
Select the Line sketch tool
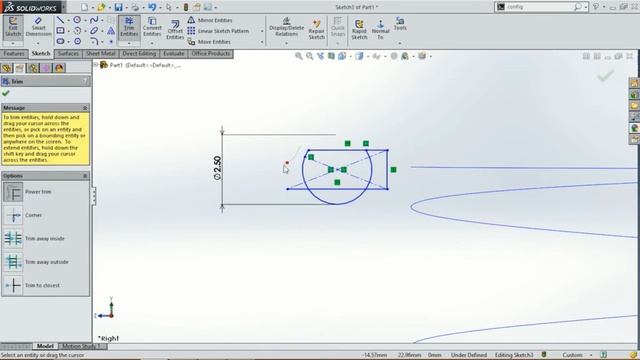(x=60, y=20)
